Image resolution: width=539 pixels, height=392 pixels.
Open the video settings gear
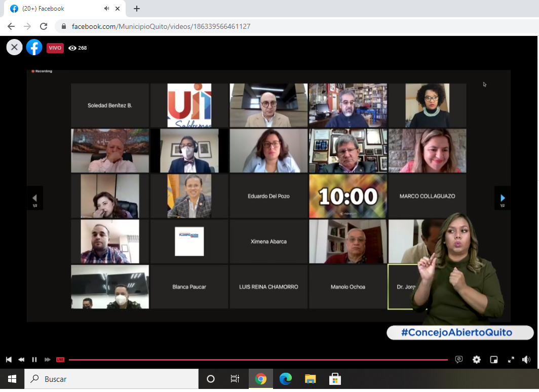[x=477, y=360]
